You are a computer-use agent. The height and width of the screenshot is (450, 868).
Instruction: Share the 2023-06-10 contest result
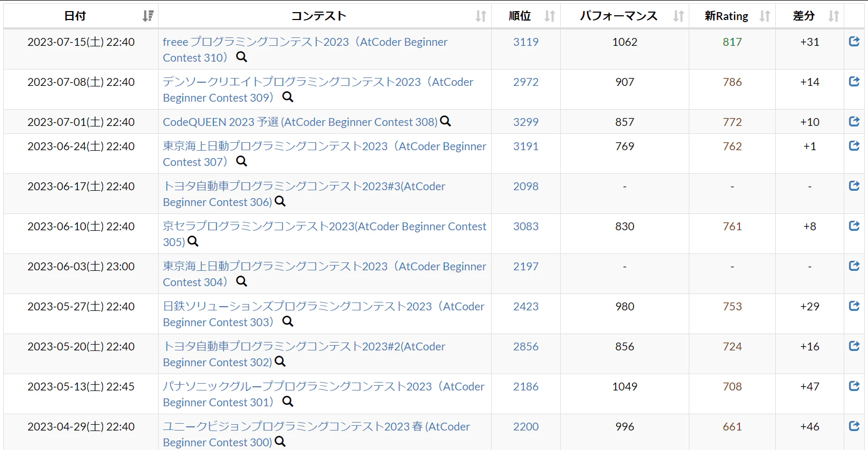(x=854, y=226)
